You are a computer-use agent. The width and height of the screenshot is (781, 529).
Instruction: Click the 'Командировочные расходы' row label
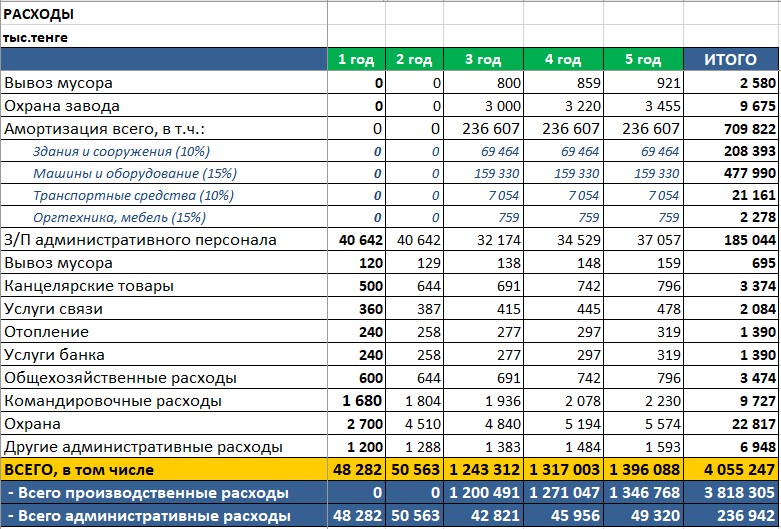112,401
